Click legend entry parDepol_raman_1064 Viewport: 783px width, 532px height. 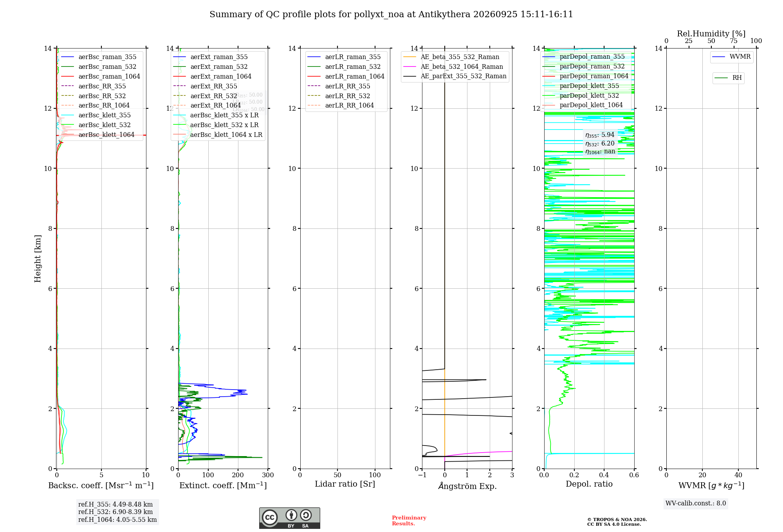pos(585,76)
